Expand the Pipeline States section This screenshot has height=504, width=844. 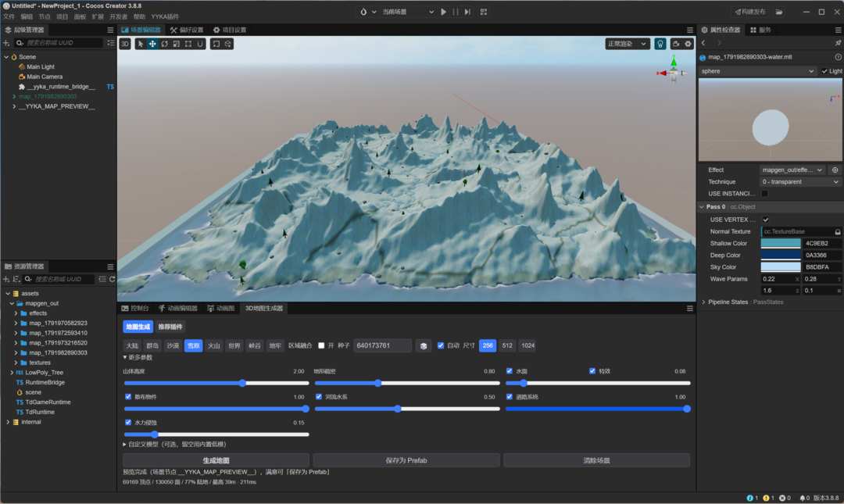click(703, 302)
